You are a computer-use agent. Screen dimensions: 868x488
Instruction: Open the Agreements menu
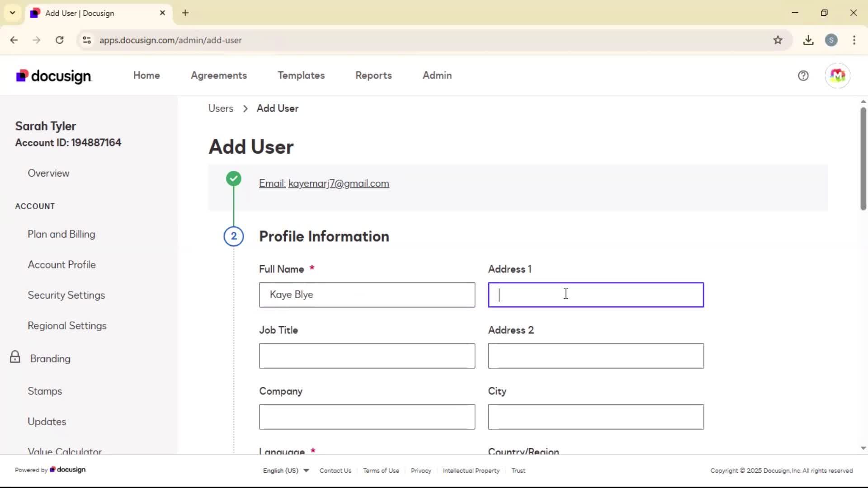[x=219, y=75]
